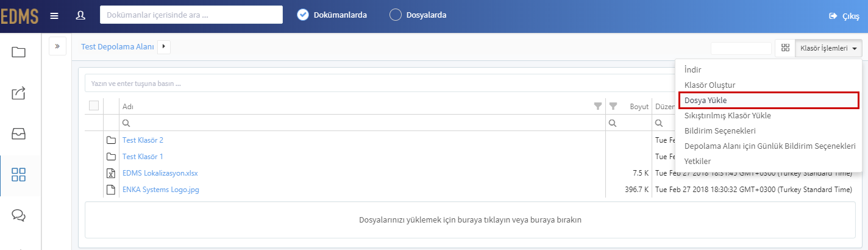
Task: Open the hamburger menu icon
Action: tap(54, 15)
